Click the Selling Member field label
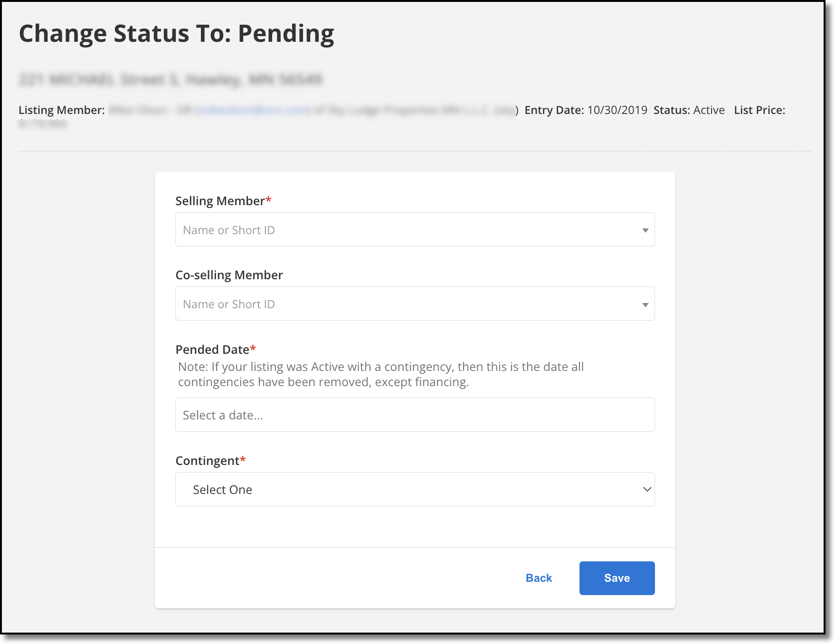835x644 pixels. 223,201
